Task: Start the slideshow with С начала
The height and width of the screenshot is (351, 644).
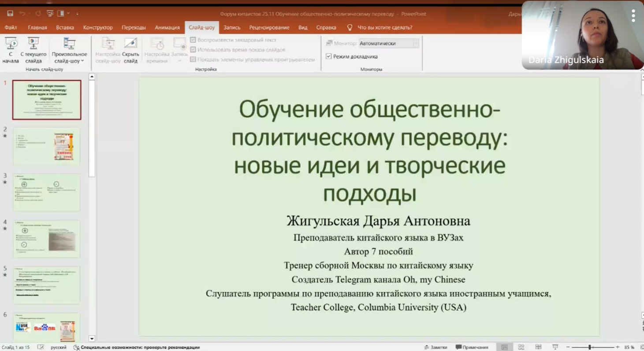Action: [11, 51]
